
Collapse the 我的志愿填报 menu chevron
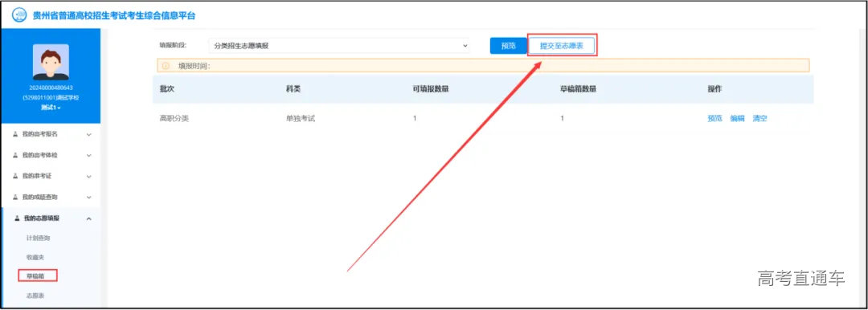[89, 218]
